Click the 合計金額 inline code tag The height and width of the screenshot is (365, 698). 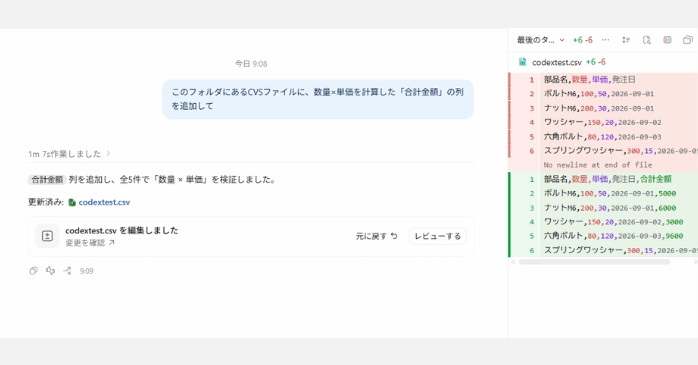(47, 180)
